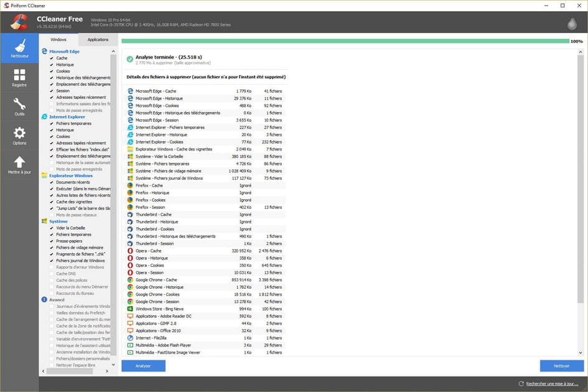Image resolution: width=588 pixels, height=392 pixels.
Task: Select the Nettoyeur tool in the sidebar
Action: [x=19, y=47]
